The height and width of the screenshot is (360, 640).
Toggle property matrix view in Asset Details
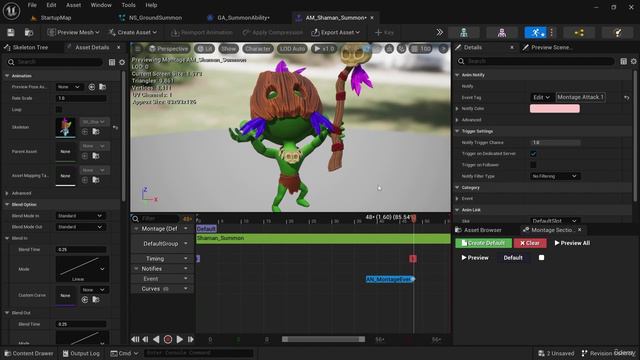[x=112, y=62]
